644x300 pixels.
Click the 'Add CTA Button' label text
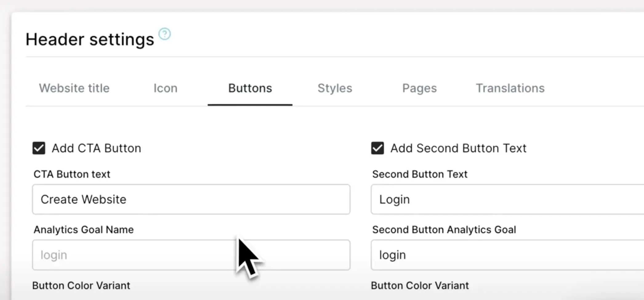point(96,148)
